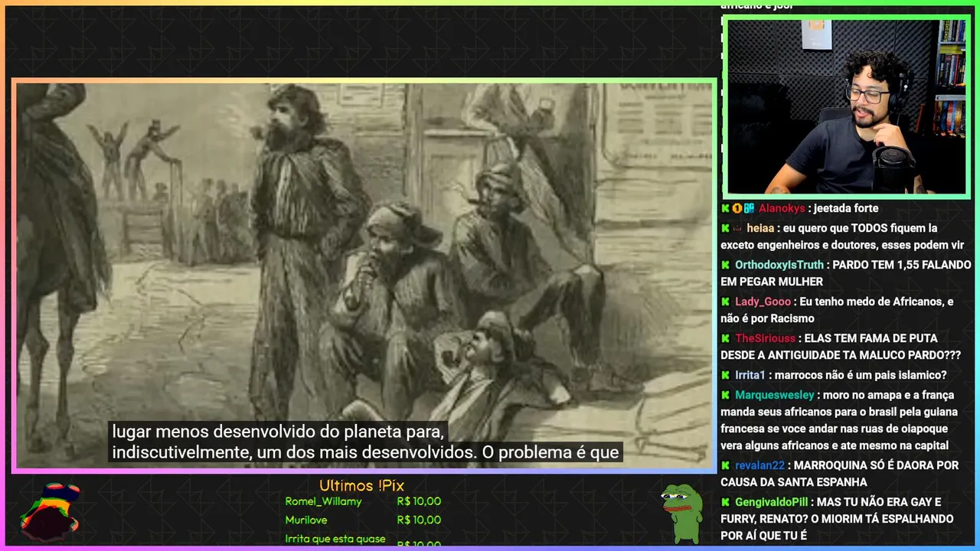The height and width of the screenshot is (551, 980).
Task: Click the Kick badge beside Lady_Gooo
Action: click(x=725, y=302)
